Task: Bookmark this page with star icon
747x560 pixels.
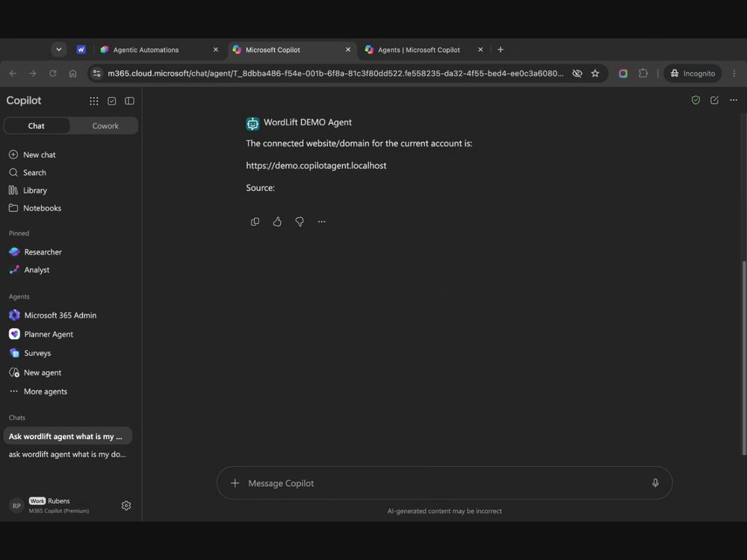Action: pyautogui.click(x=595, y=73)
